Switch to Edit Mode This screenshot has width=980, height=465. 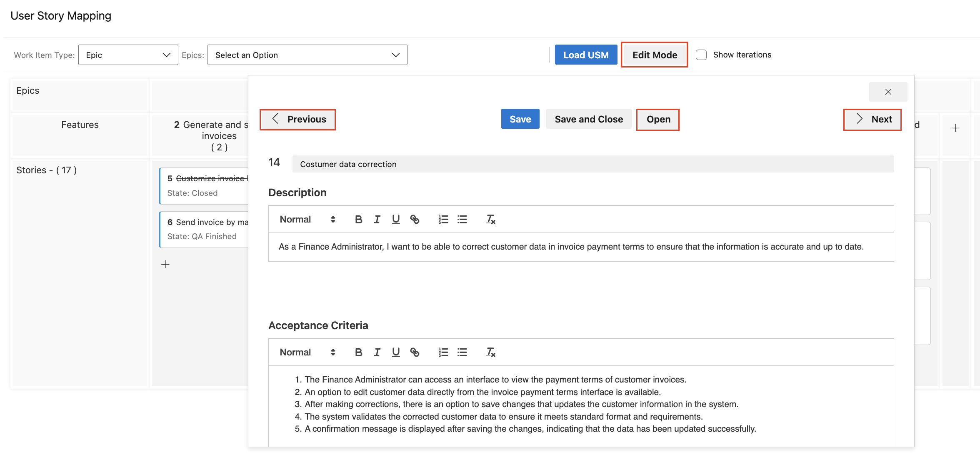pos(654,55)
